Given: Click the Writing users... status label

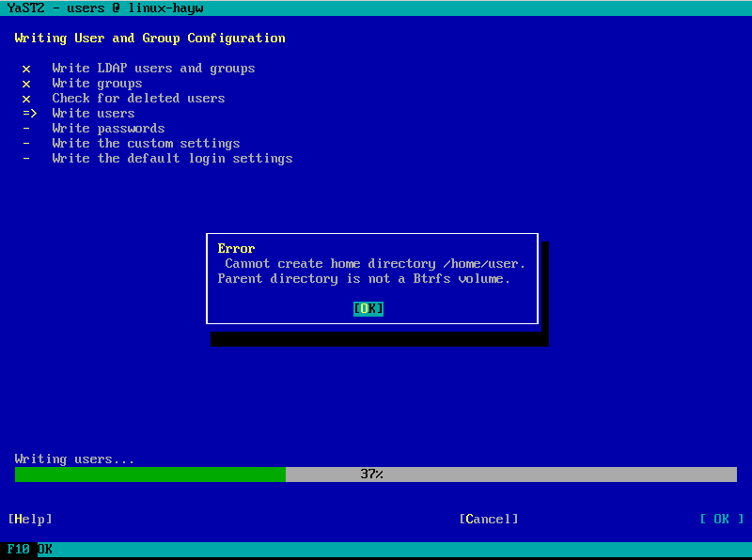Looking at the screenshot, I should tap(75, 459).
